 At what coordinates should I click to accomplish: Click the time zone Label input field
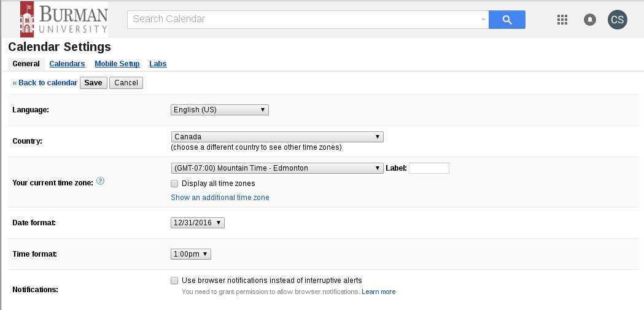pyautogui.click(x=429, y=168)
